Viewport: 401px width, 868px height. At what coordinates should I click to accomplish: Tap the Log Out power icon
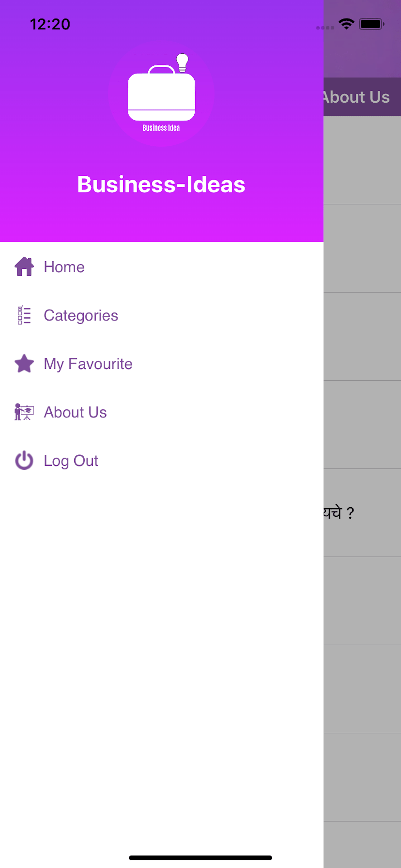pyautogui.click(x=24, y=460)
